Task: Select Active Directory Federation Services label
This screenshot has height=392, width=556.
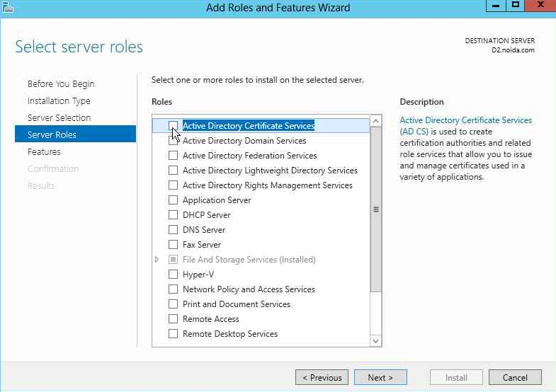Action: (x=249, y=156)
